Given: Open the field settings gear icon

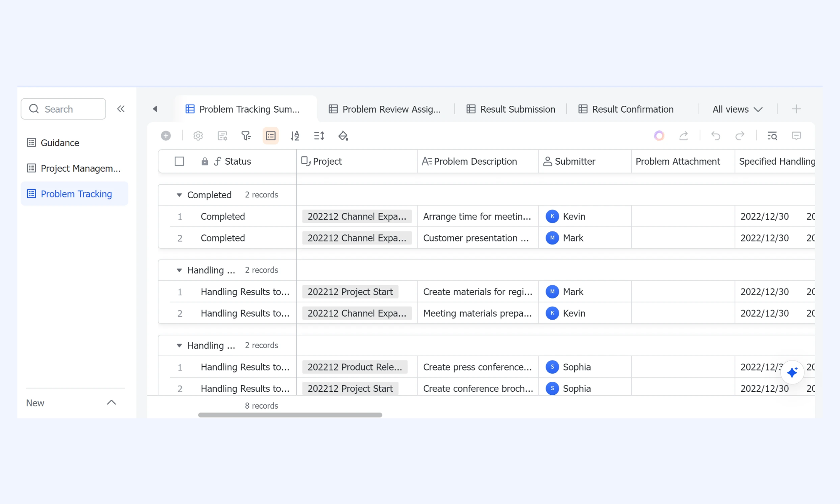Looking at the screenshot, I should click(x=198, y=136).
